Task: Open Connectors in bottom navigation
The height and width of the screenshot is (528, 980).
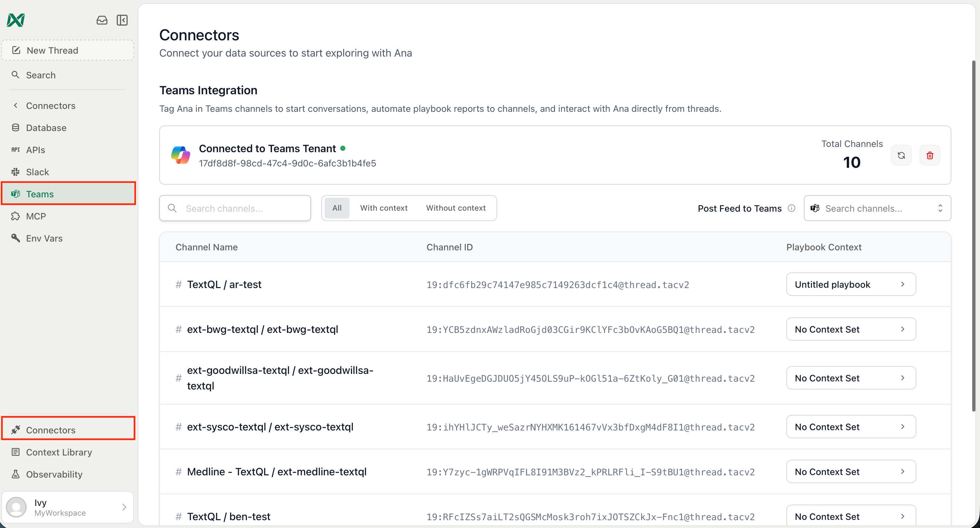Action: coord(69,430)
